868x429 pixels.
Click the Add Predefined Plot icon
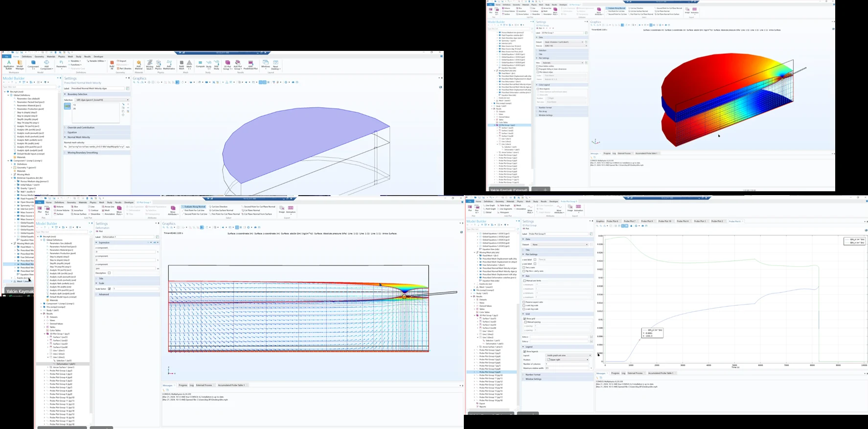click(251, 65)
